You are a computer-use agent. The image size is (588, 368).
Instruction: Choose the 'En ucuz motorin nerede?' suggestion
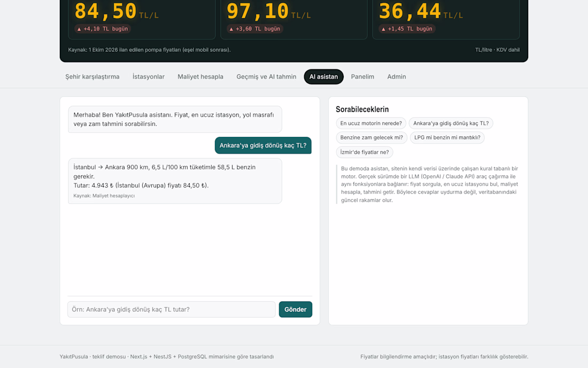(x=371, y=123)
